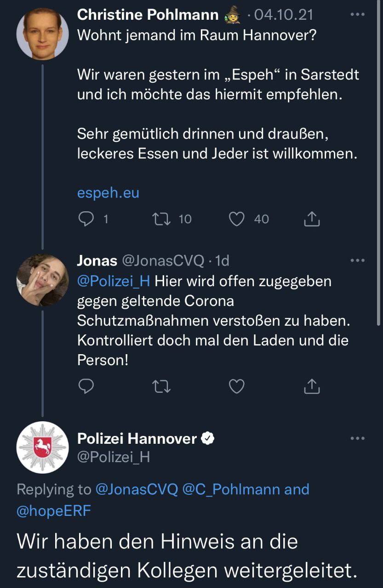
Task: Click the @Polizei_H mention in Jonas's tweet
Action: pos(114,281)
